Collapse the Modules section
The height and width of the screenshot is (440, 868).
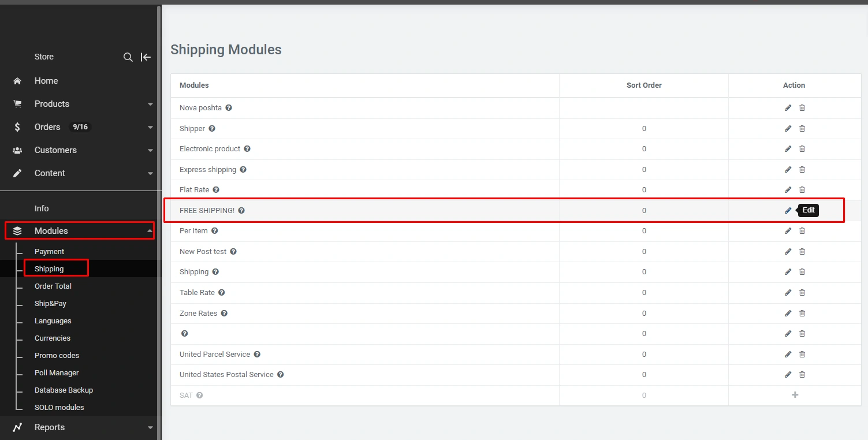click(150, 231)
